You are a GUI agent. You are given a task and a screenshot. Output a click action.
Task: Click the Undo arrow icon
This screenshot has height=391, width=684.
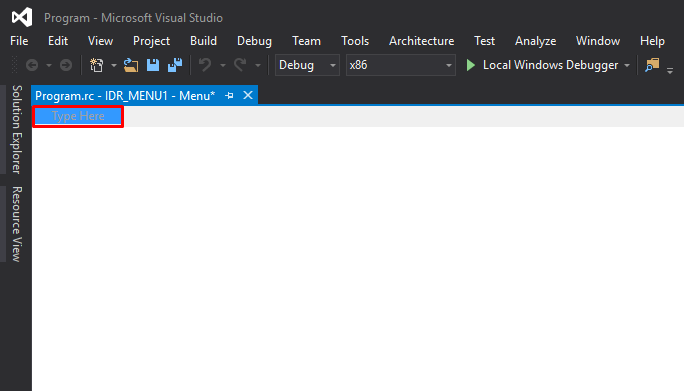pos(205,65)
